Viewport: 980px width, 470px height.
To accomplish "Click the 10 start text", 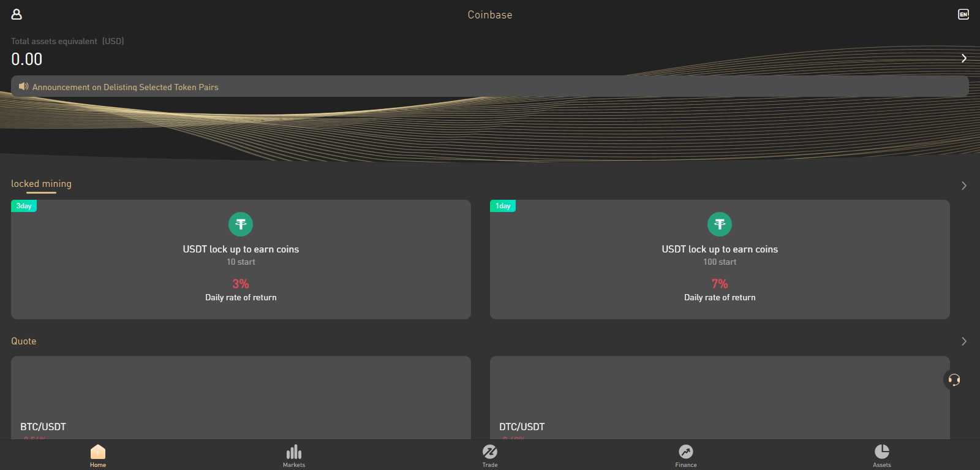I will point(241,262).
